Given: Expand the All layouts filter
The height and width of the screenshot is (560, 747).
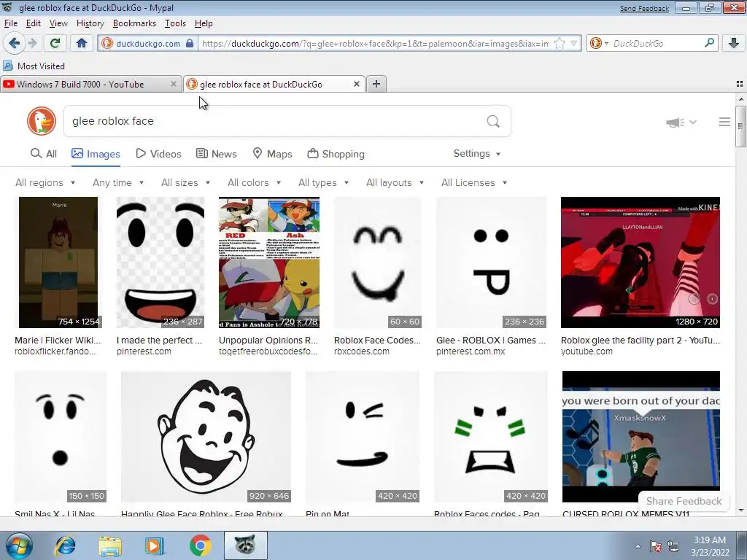Looking at the screenshot, I should point(395,182).
